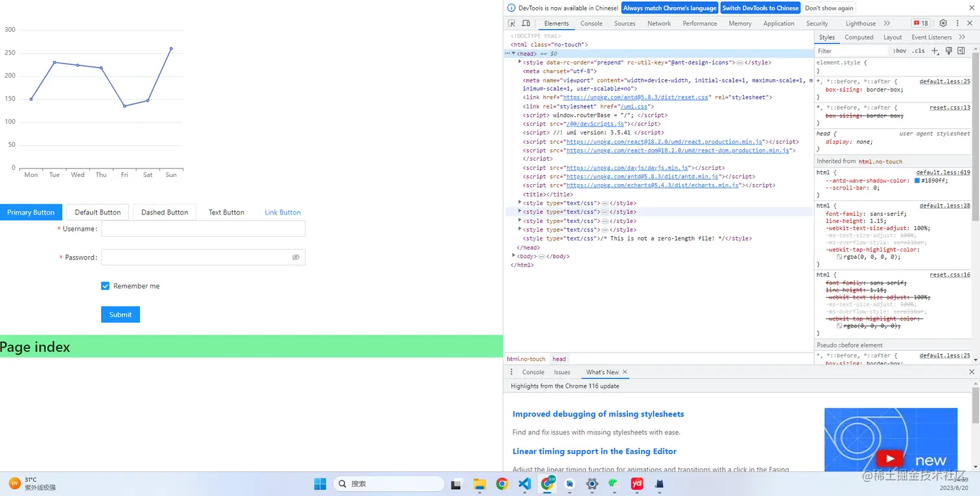This screenshot has height=496, width=980.
Task: Expand the third text/css style node
Action: (520, 220)
